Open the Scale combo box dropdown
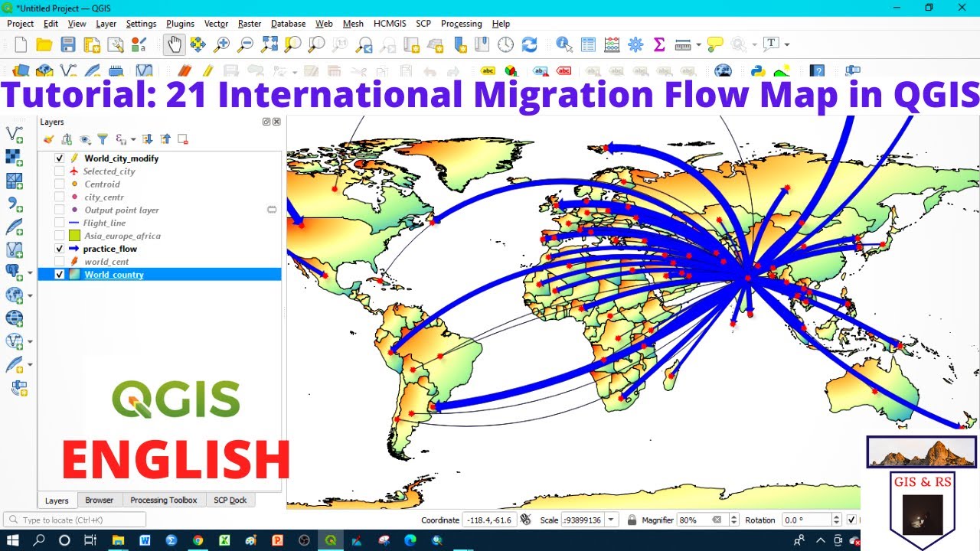Screen dimensions: 980x551 (x=611, y=520)
